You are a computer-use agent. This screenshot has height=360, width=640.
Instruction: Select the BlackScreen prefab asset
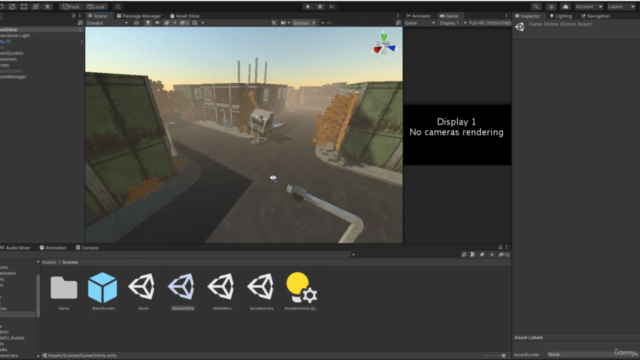[103, 292]
